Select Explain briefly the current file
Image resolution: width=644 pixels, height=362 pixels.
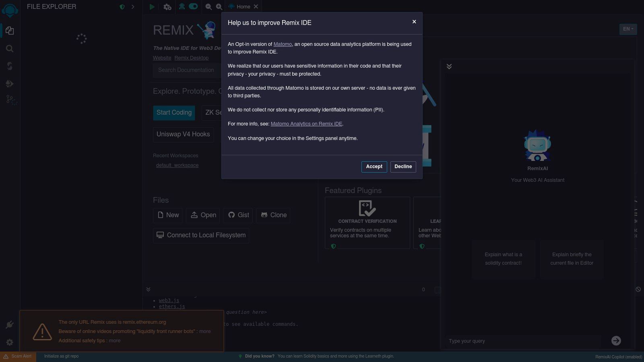(572, 259)
